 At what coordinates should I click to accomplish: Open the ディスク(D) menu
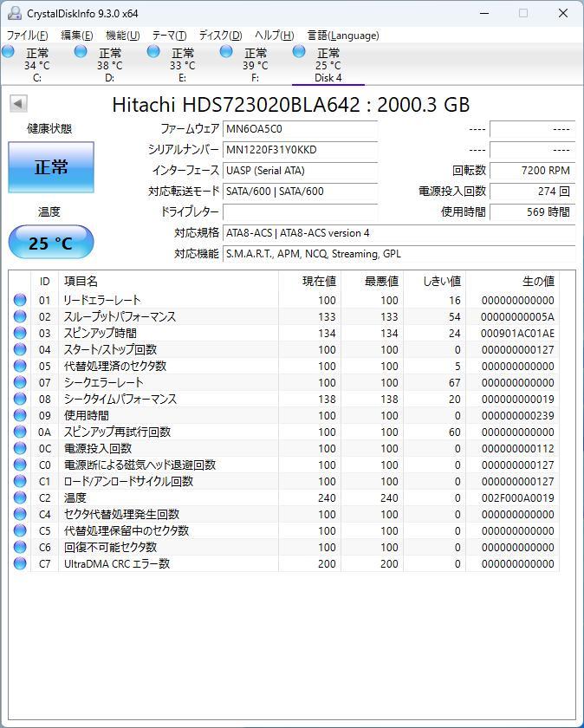pyautogui.click(x=220, y=36)
